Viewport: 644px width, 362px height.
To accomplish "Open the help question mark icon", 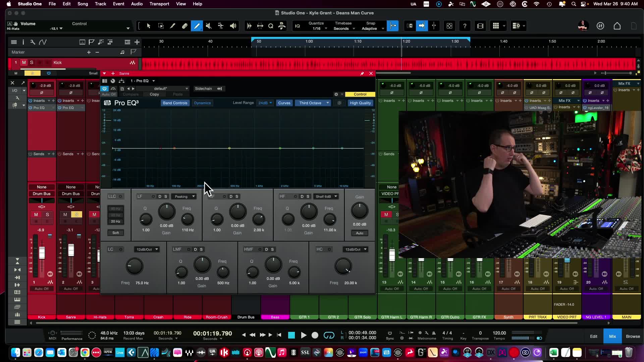I will 465,26.
